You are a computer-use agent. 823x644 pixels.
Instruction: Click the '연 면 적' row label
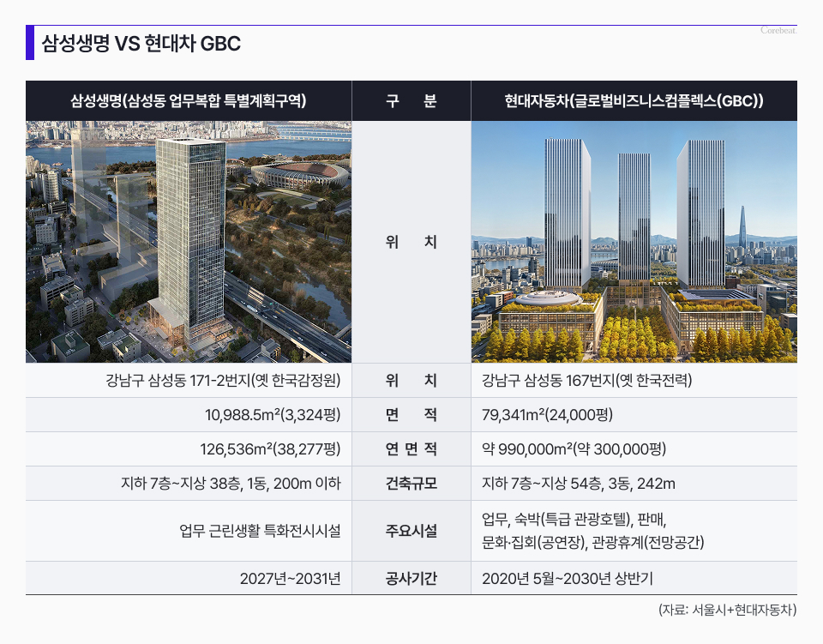click(411, 449)
